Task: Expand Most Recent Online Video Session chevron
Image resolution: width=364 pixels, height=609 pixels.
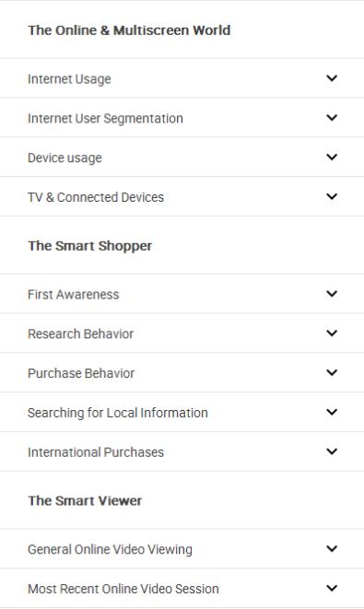Action: pyautogui.click(x=332, y=589)
